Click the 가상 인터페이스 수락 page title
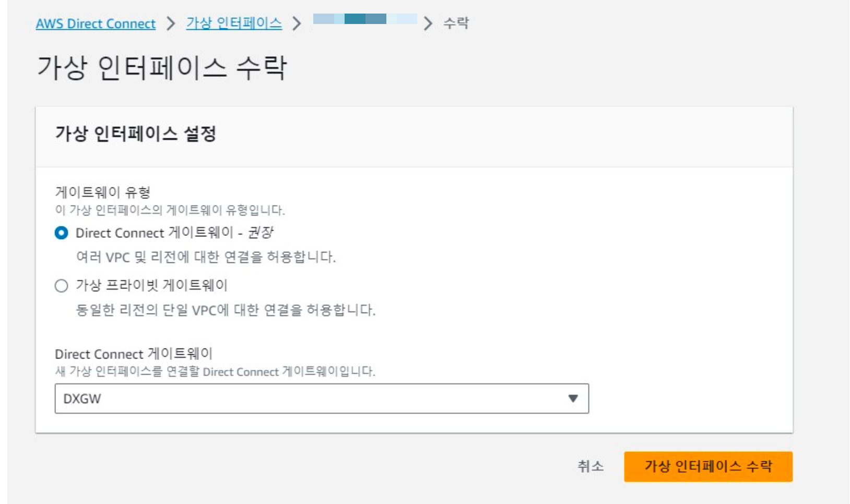850x504 pixels. click(x=161, y=68)
